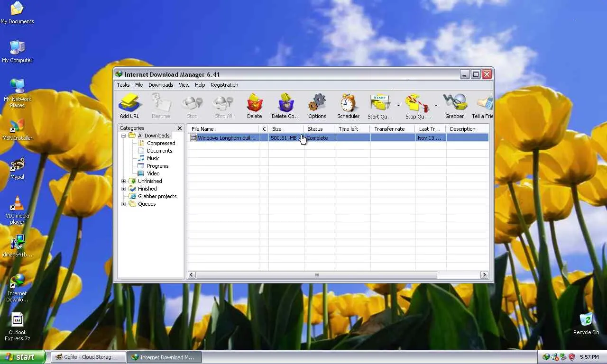Select the Mypal browser desktop icon

point(17,168)
